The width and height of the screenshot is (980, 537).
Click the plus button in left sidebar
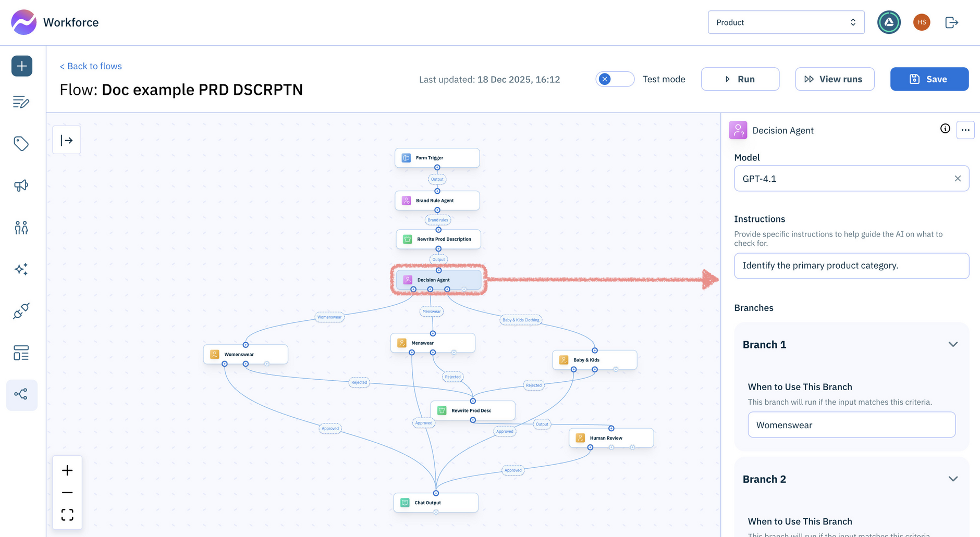(22, 66)
